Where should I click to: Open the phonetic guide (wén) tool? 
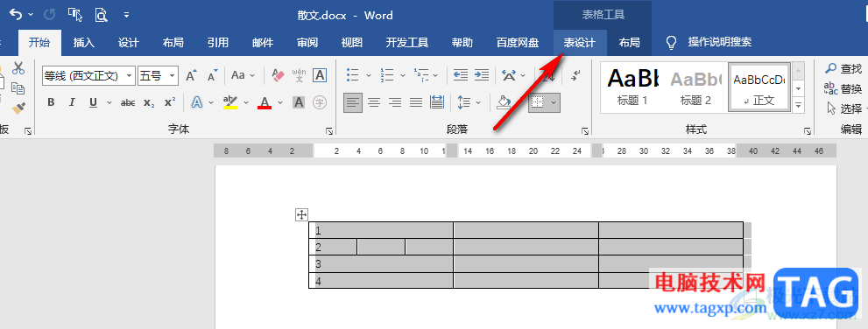299,75
